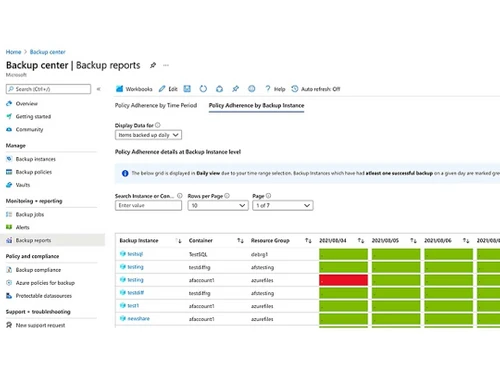The height and width of the screenshot is (375, 500).
Task: Pin Backup reports page beside title
Action: pyautogui.click(x=153, y=65)
